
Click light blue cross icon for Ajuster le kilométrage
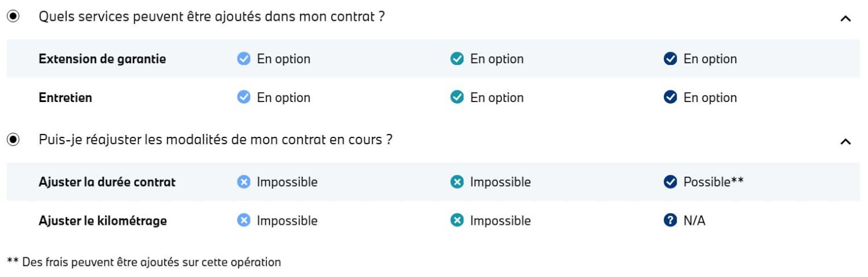click(x=244, y=220)
